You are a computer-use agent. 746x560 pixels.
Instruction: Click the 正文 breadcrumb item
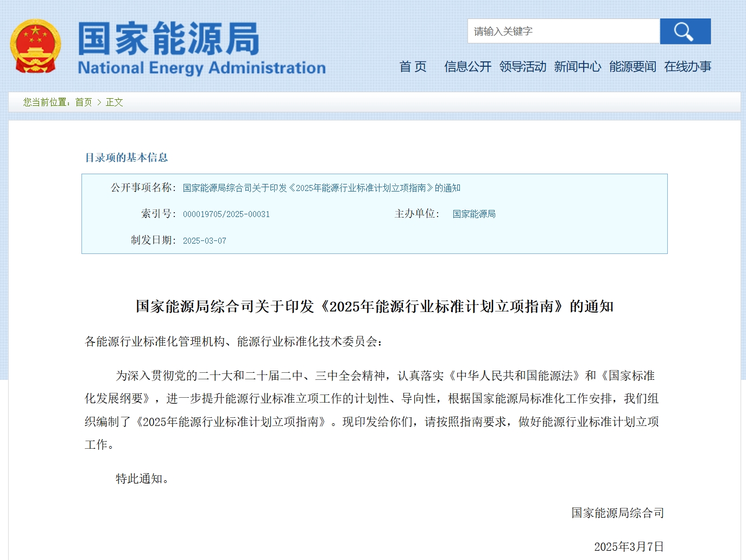click(115, 102)
